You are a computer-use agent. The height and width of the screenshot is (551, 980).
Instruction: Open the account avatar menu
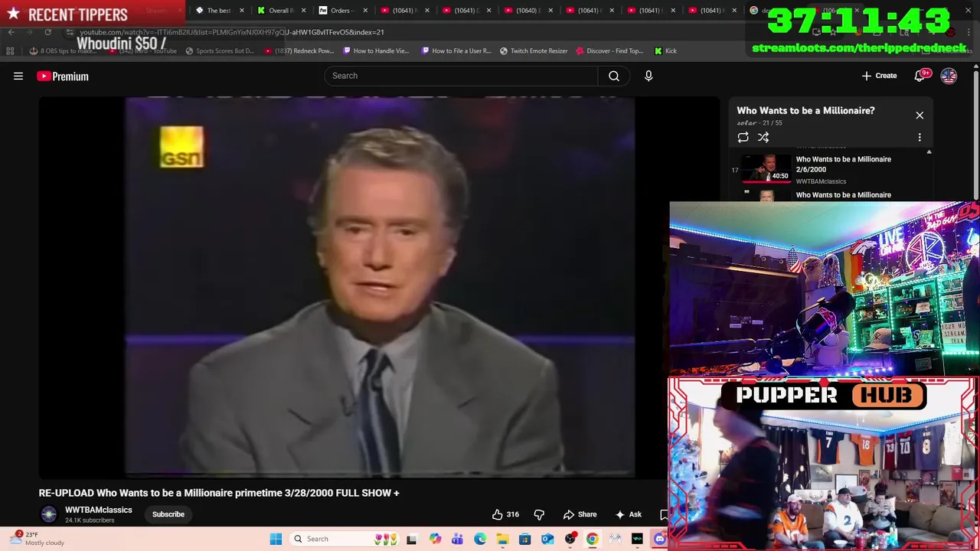pyautogui.click(x=949, y=76)
